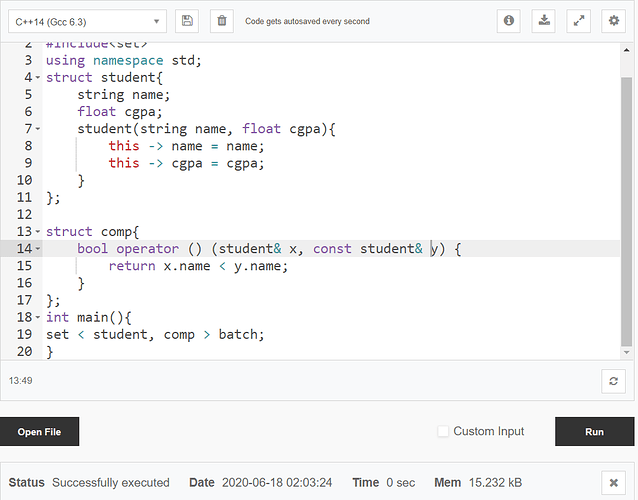Click 'Successfully executed' status text
Viewport: 638px width, 500px height.
[x=111, y=483]
